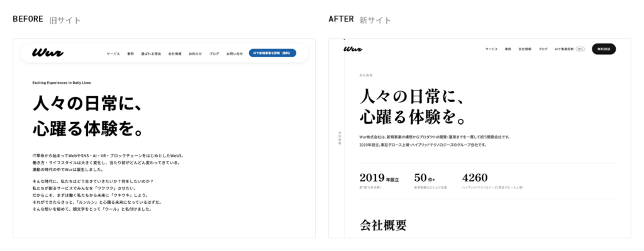The width and height of the screenshot is (644, 251).
Task: Open サービス in the old site menu
Action: coord(113,54)
